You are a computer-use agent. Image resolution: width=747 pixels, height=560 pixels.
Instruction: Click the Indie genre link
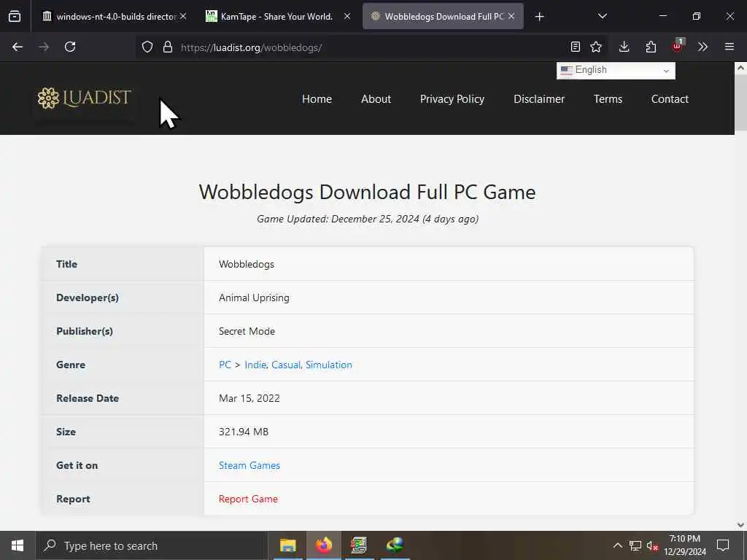tap(255, 365)
